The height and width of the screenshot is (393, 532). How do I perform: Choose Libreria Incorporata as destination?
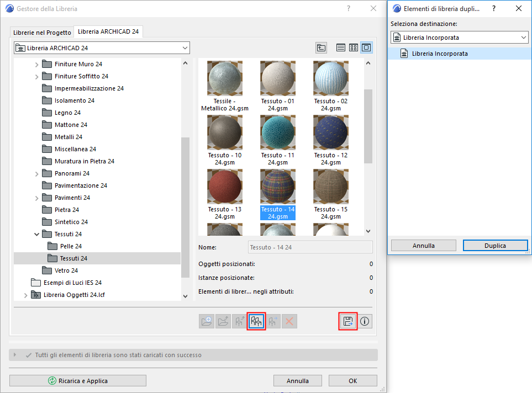[460, 54]
